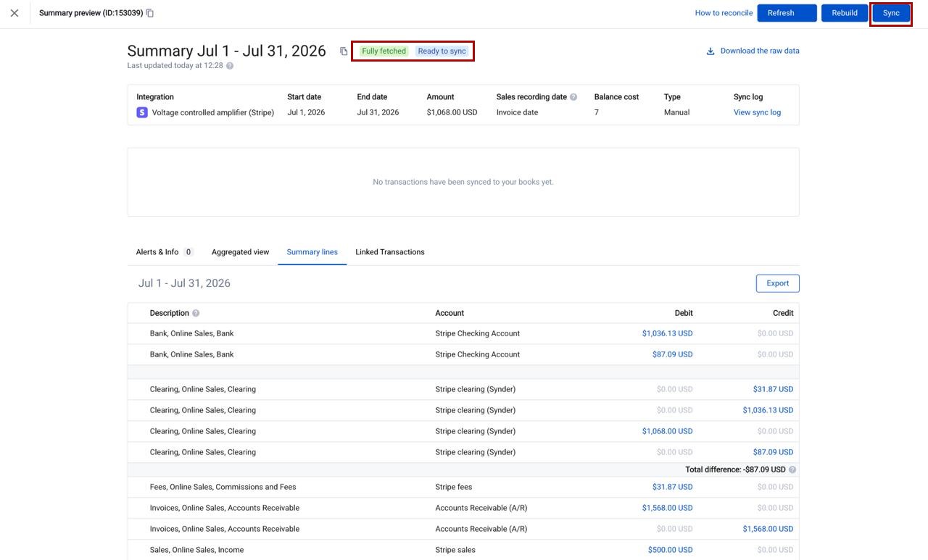
Task: Open How to reconcile link
Action: point(724,13)
